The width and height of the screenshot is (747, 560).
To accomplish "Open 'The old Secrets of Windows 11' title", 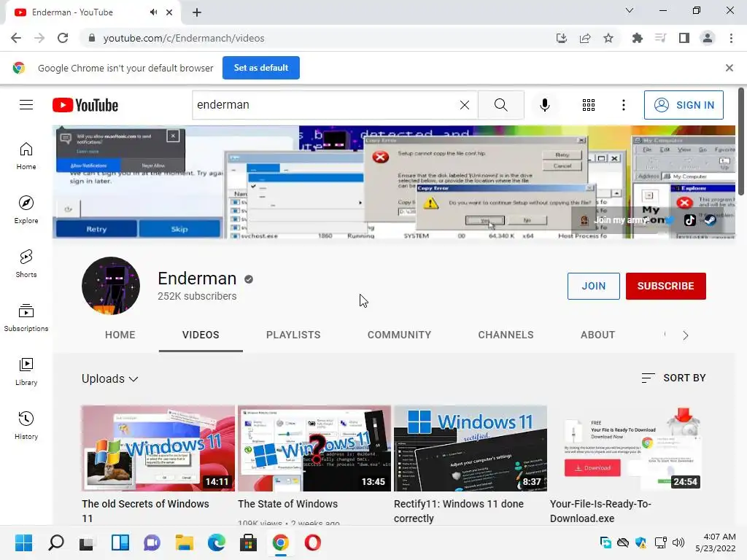I will [145, 511].
